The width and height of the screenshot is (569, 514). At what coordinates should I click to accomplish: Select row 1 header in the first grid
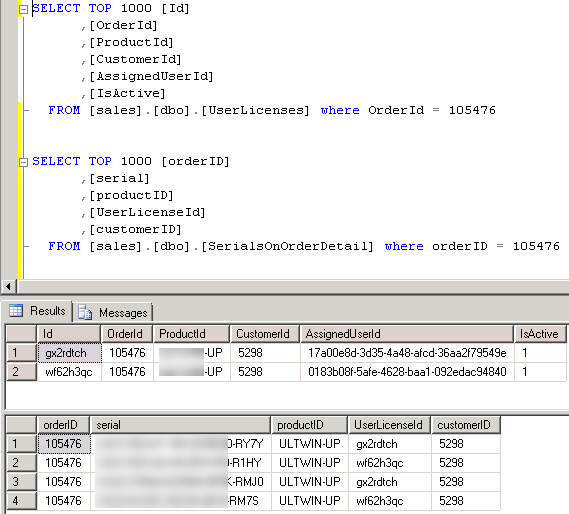(21, 353)
